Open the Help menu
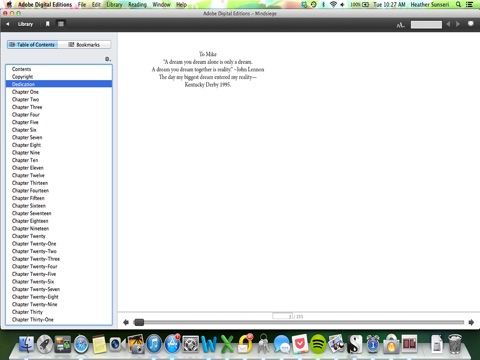Viewport: 480px width, 360px height. tap(181, 5)
